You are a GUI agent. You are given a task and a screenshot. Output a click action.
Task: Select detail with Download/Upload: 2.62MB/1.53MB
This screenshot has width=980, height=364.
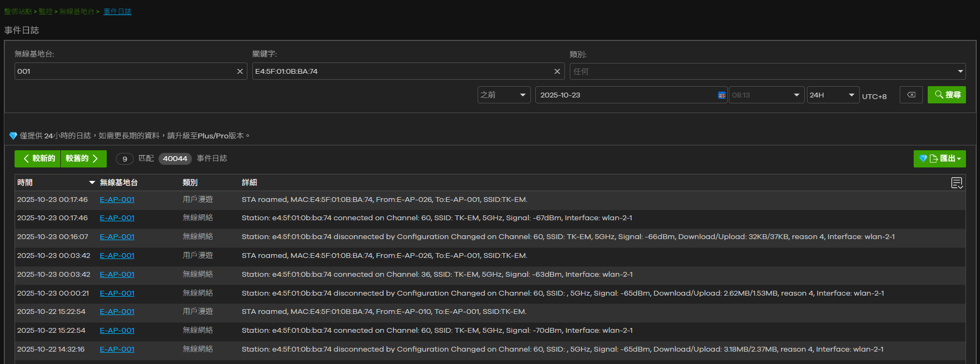click(563, 293)
